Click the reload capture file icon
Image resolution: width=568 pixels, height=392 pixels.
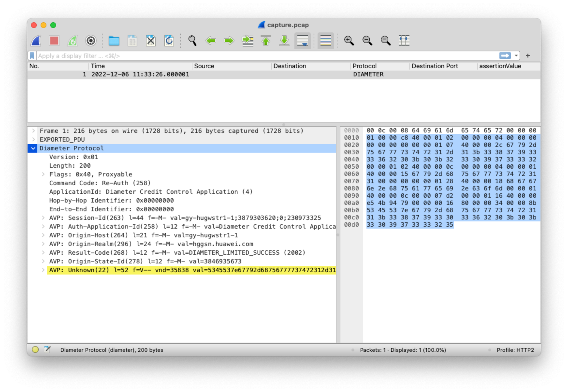pyautogui.click(x=169, y=41)
